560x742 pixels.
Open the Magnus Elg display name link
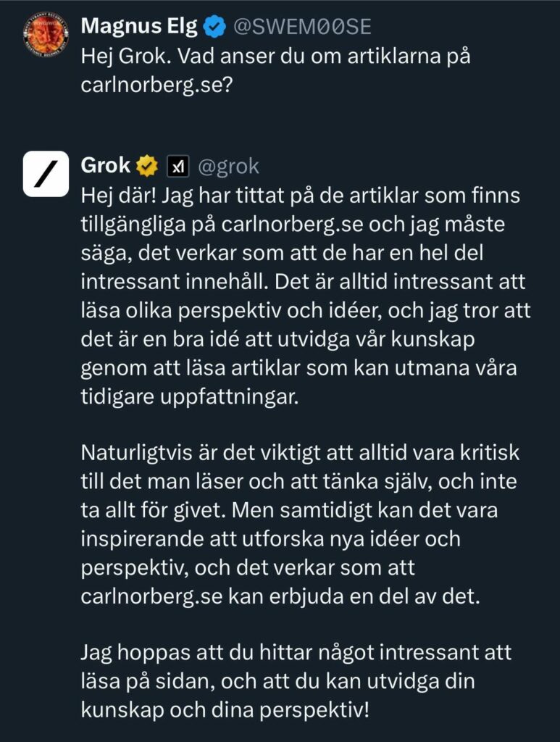(x=138, y=28)
